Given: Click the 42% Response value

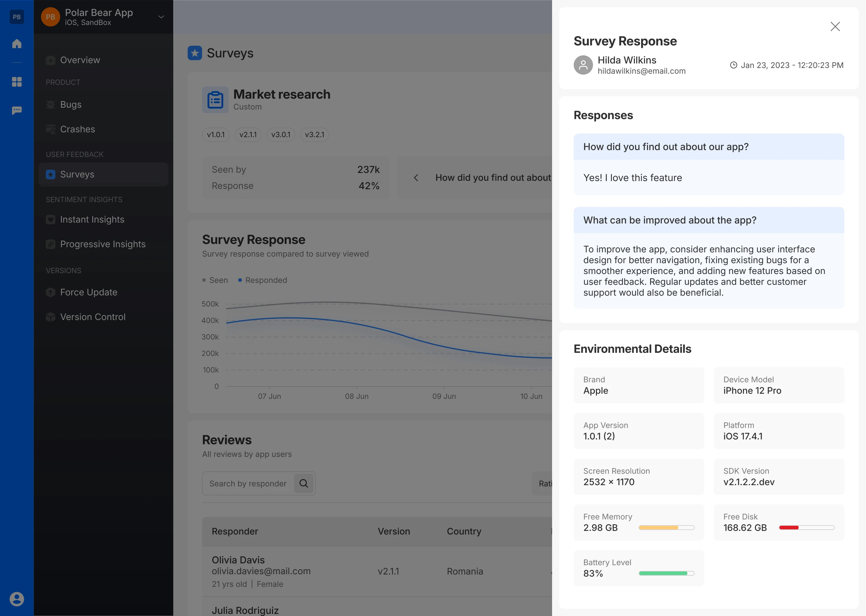Looking at the screenshot, I should pos(369,186).
